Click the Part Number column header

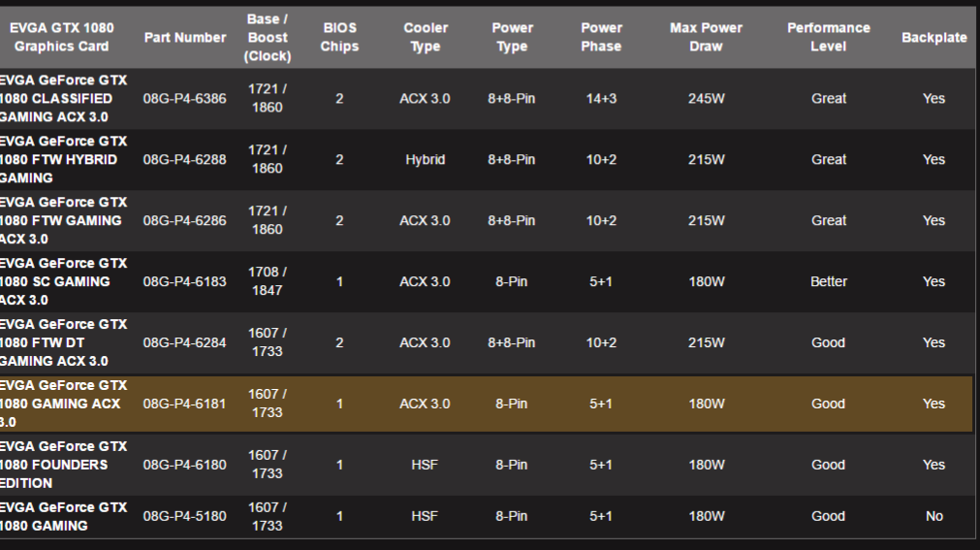(x=185, y=38)
